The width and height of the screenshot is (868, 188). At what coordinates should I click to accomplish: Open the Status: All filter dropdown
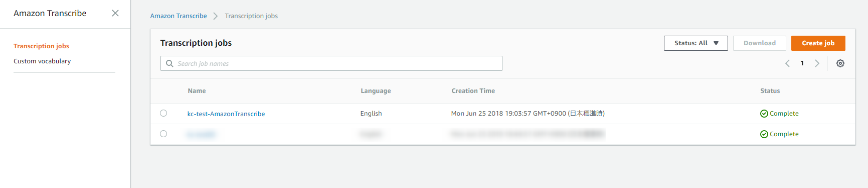(696, 43)
